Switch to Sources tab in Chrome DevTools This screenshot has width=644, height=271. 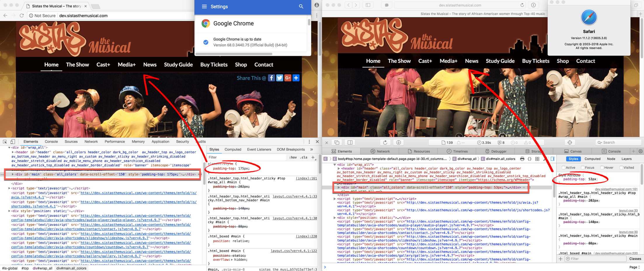pyautogui.click(x=71, y=142)
